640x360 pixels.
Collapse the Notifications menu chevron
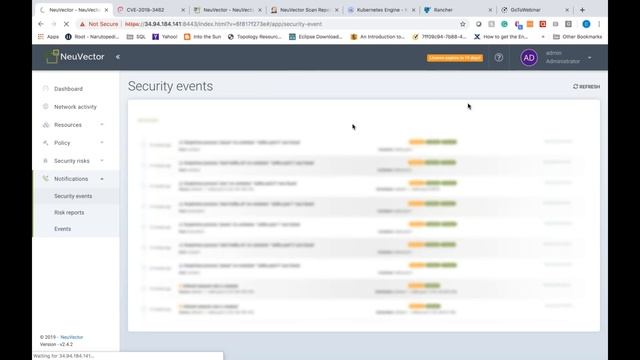click(102, 179)
